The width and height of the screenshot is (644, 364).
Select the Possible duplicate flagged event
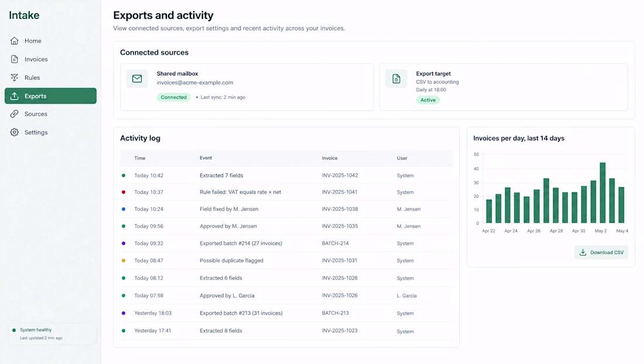point(231,260)
